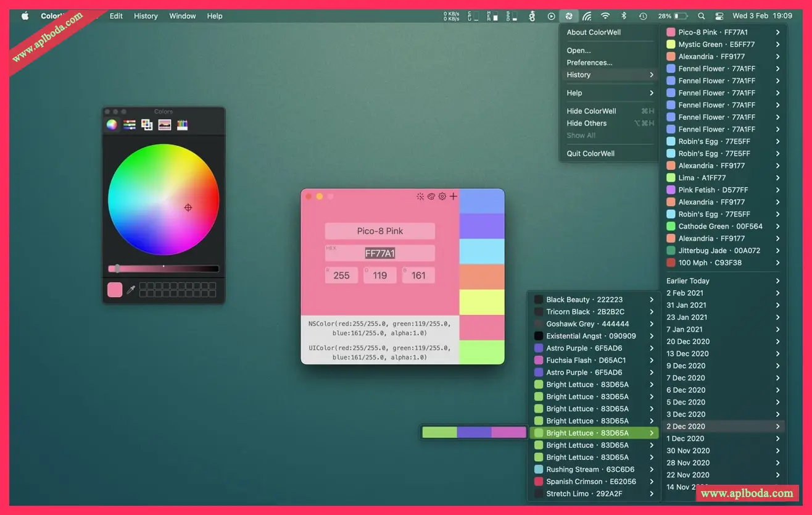Click the HEX field showing FF77A1
This screenshot has width=812, height=515.
click(379, 253)
